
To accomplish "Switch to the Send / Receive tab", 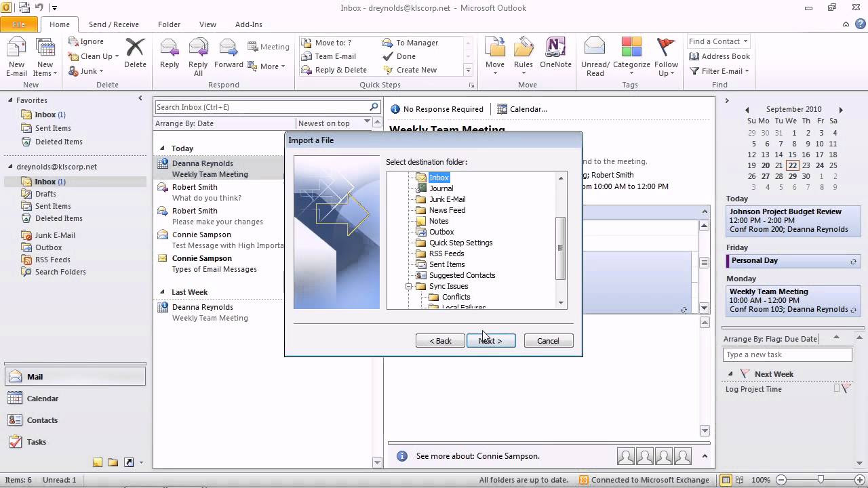I will (x=113, y=24).
